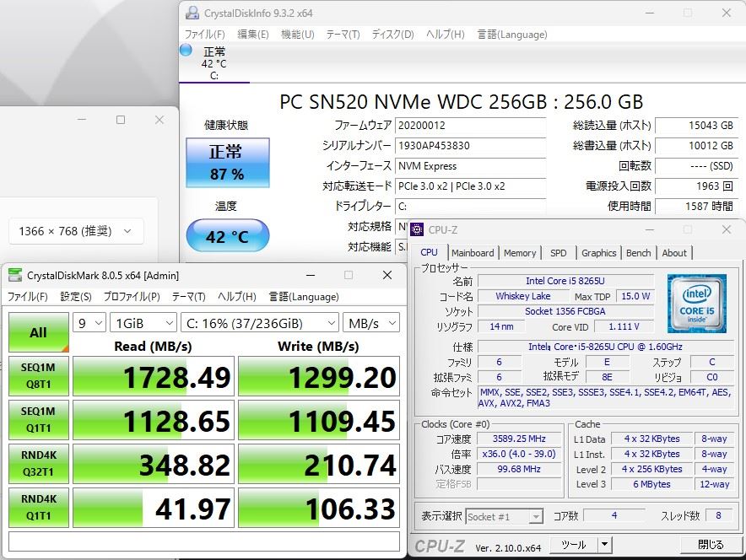
Task: Open the drive dropdown C: 16% (37/236GiB)
Action: pyautogui.click(x=260, y=324)
